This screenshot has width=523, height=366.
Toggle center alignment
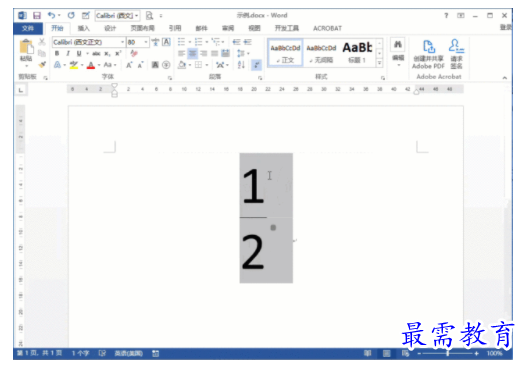pyautogui.click(x=192, y=53)
